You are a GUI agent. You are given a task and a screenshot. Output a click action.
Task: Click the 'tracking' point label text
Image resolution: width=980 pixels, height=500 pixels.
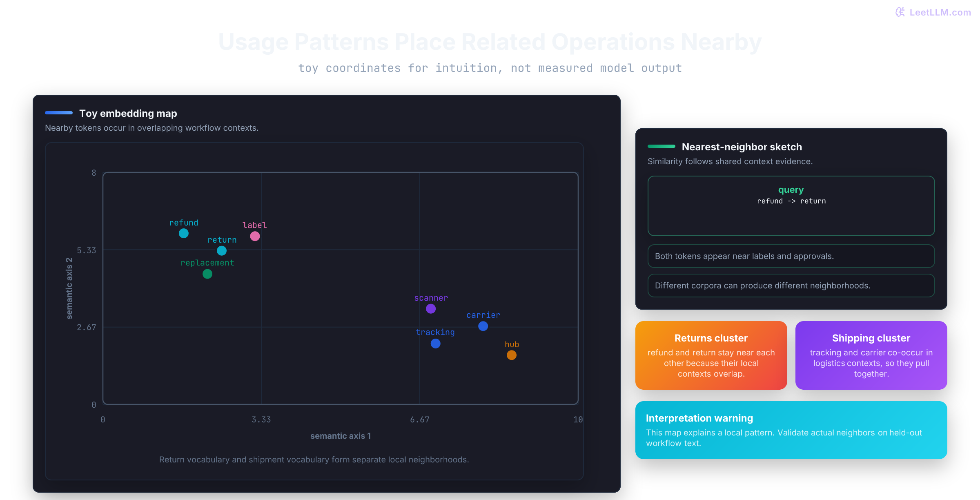(x=435, y=332)
